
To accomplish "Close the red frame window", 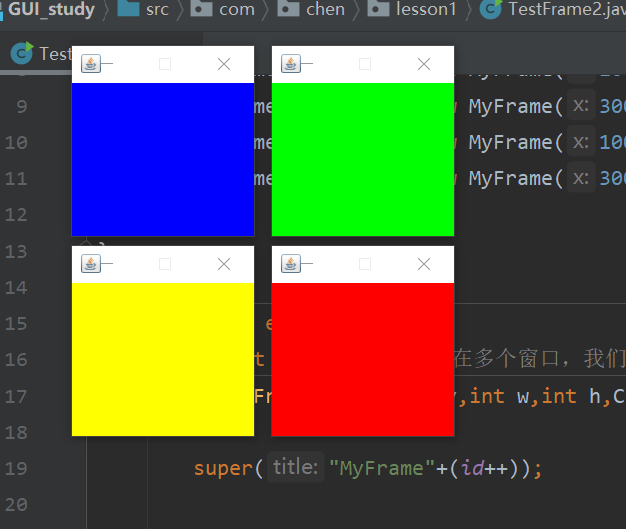I will pyautogui.click(x=424, y=264).
